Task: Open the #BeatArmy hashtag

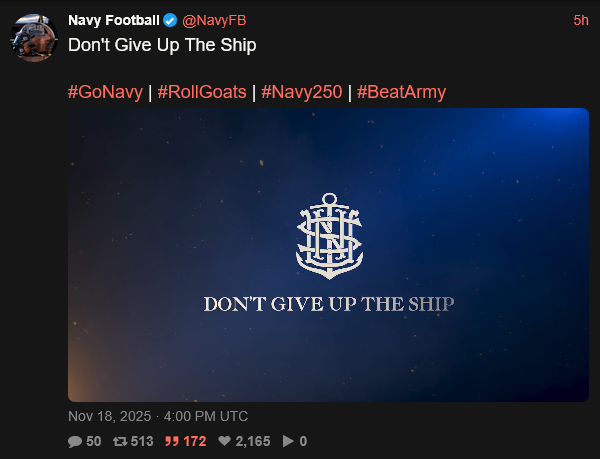Action: click(x=401, y=92)
